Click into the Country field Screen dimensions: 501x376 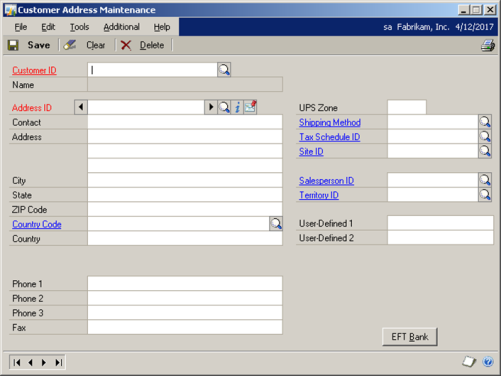[185, 238]
